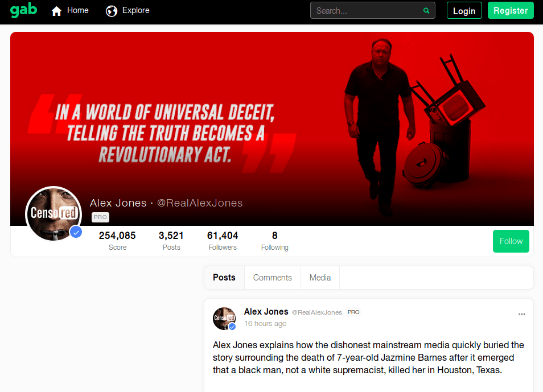
Task: Click the Login button
Action: [464, 11]
